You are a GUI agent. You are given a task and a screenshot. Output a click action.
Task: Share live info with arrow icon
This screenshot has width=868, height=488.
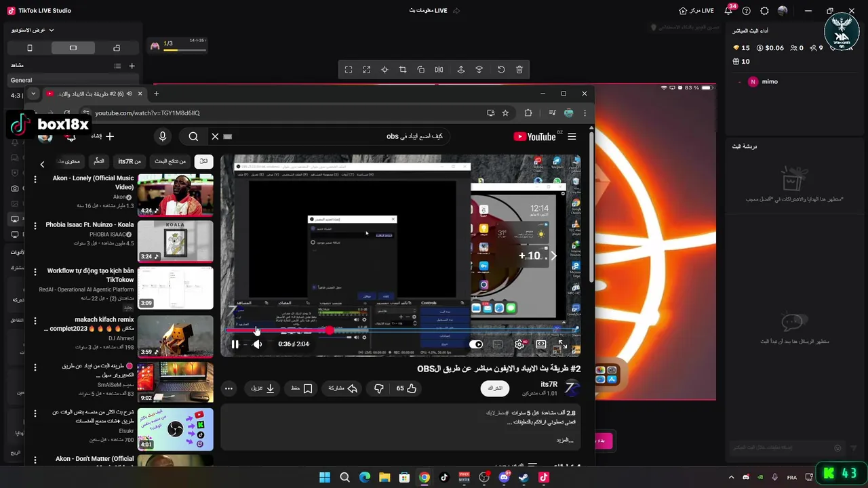[456, 11]
